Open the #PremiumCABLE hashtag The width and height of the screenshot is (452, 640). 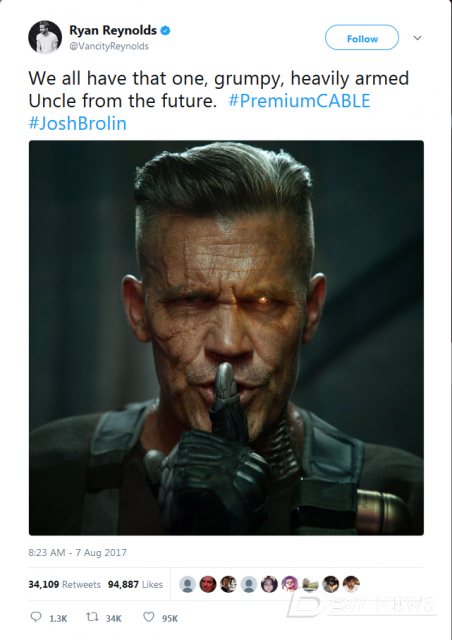coord(299,101)
